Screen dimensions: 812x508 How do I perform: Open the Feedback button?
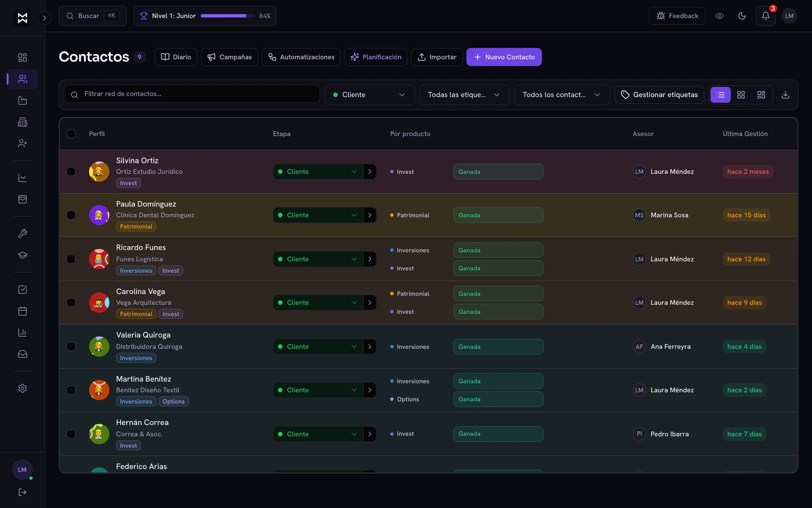click(677, 16)
